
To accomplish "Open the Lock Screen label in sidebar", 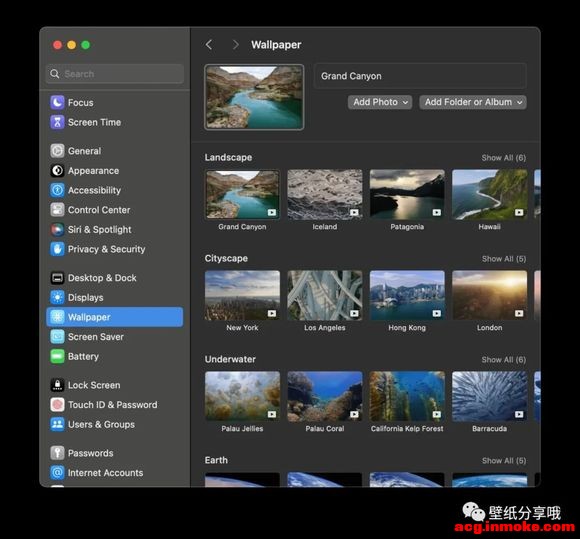I will click(x=94, y=385).
